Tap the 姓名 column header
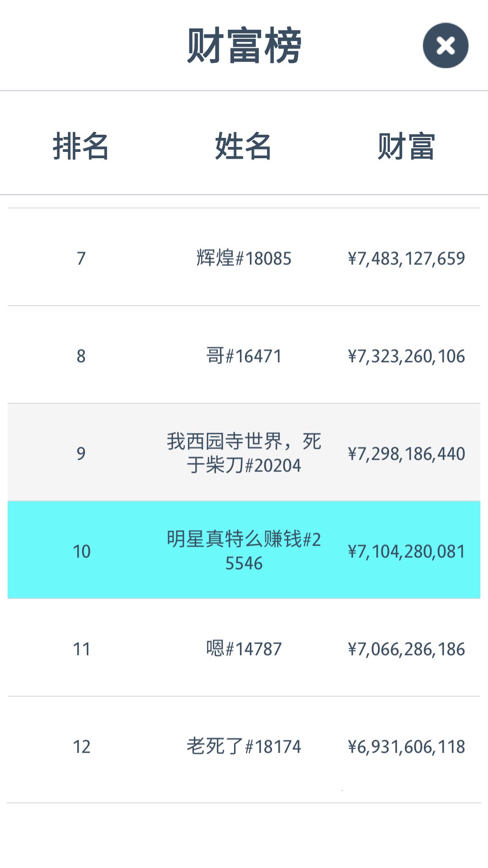Viewport: 488px width, 868px height. click(x=244, y=146)
